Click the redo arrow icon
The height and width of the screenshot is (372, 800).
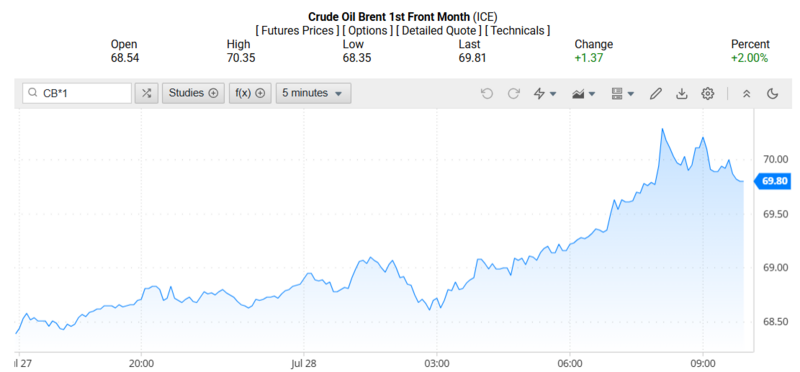513,93
